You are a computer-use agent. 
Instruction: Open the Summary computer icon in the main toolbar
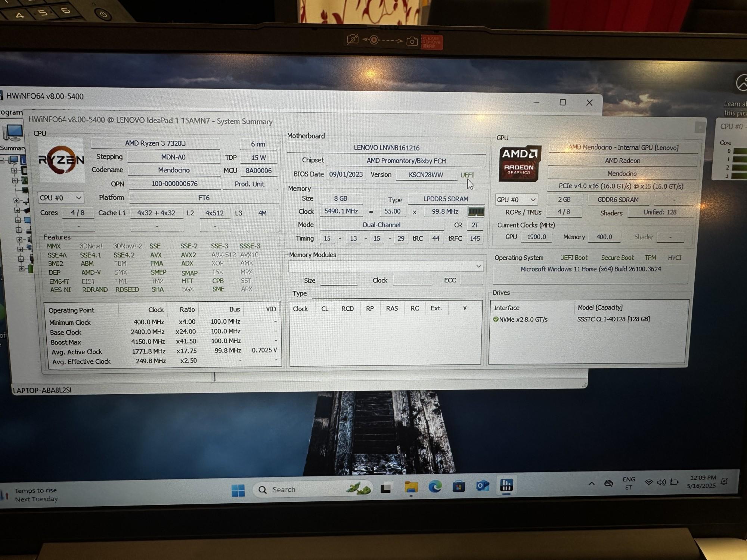click(13, 133)
